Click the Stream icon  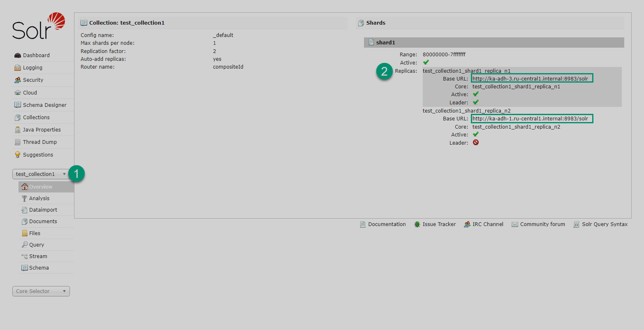(25, 256)
